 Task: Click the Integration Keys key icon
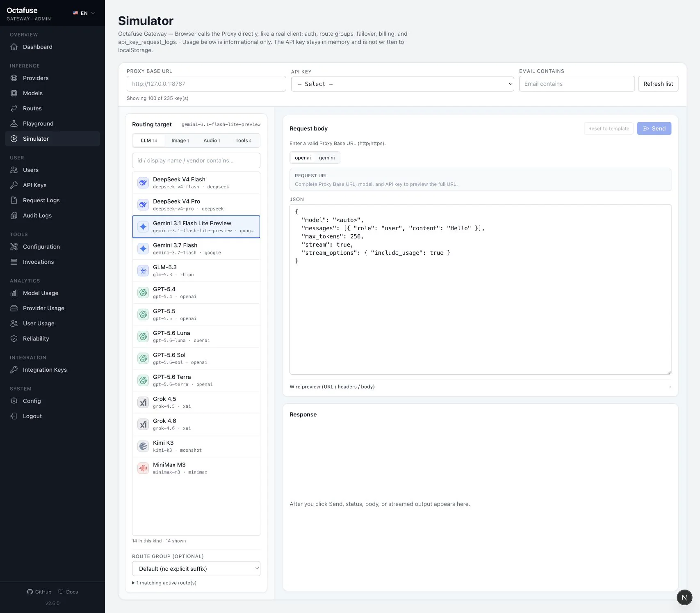14,370
